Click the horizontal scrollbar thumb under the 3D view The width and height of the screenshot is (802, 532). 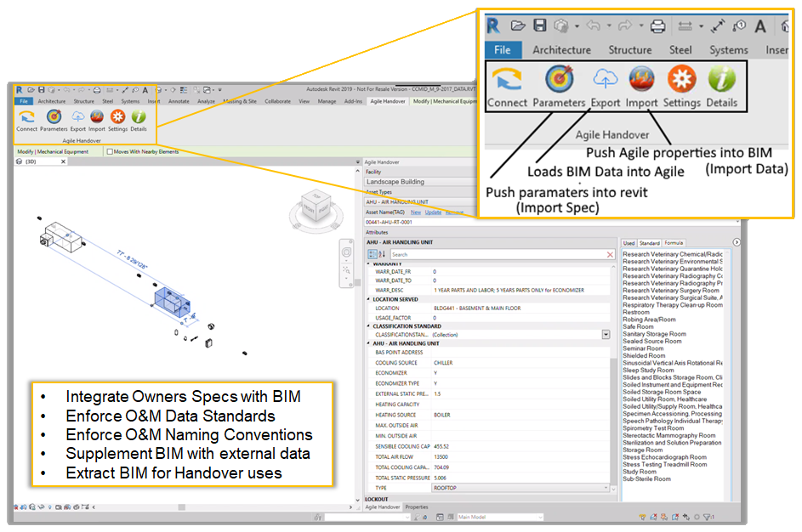click(181, 507)
